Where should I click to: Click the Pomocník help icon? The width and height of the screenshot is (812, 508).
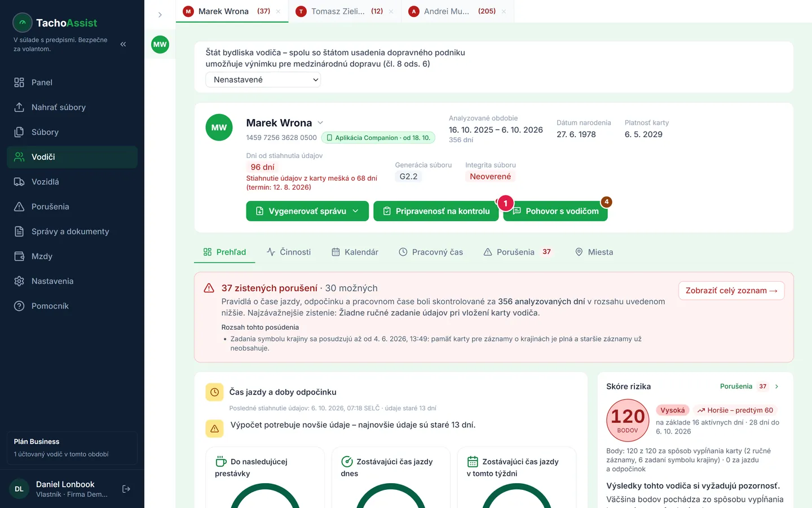tap(19, 306)
